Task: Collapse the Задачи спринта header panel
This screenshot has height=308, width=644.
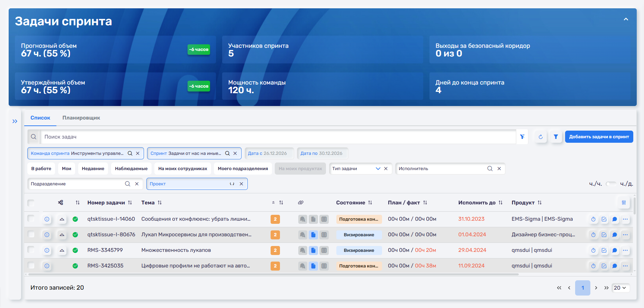Action: [x=626, y=19]
